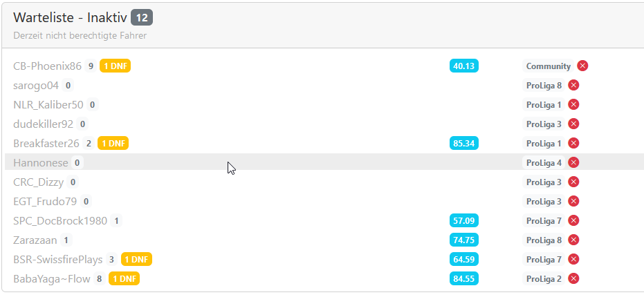The image size is (644, 306).
Task: Click ProLiga 2 badge for BabaYaga~Flow
Action: [x=544, y=279]
